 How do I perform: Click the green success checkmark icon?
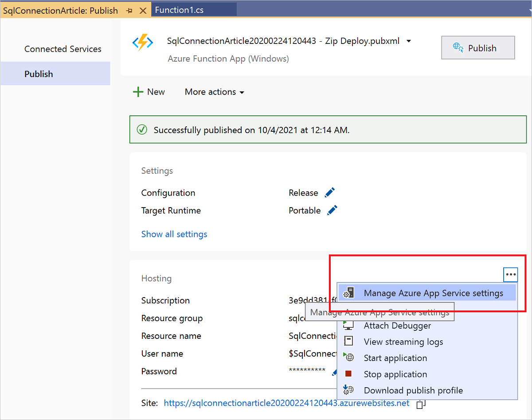click(142, 130)
